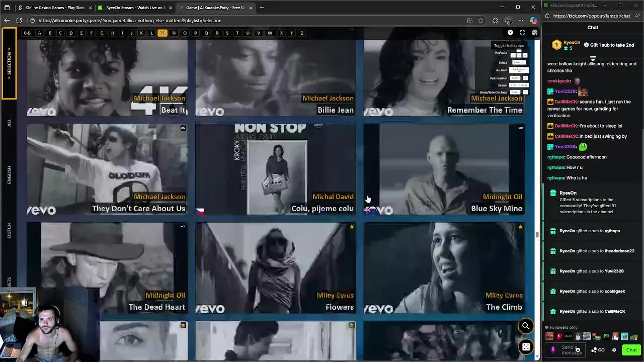Open the browser extensions puzzle icon

pos(495,21)
